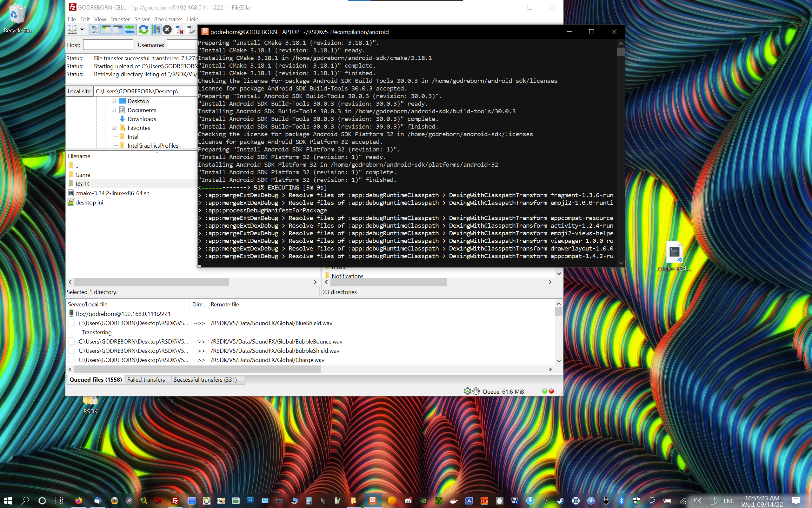
Task: Select the parent directory '..' entry
Action: point(77,166)
